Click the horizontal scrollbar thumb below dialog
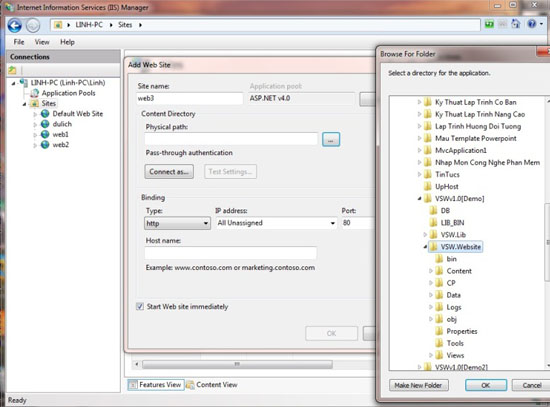This screenshot has width=550, height=407. pyautogui.click(x=237, y=364)
